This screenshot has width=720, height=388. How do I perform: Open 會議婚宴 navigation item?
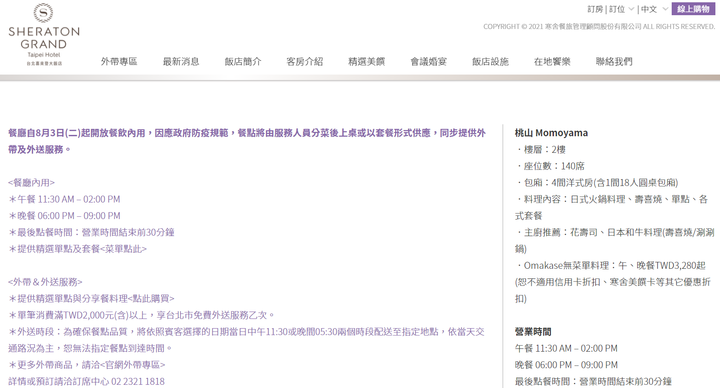428,62
